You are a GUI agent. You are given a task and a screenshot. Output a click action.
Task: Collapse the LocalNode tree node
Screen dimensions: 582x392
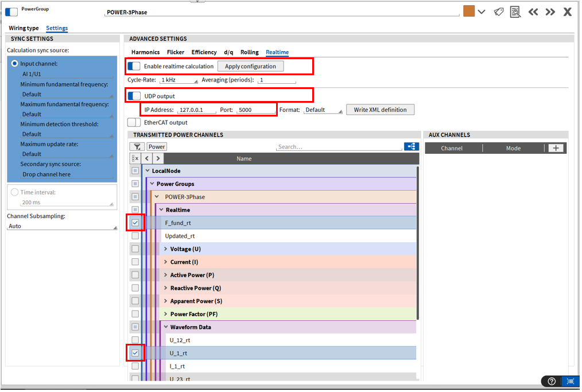coord(148,171)
